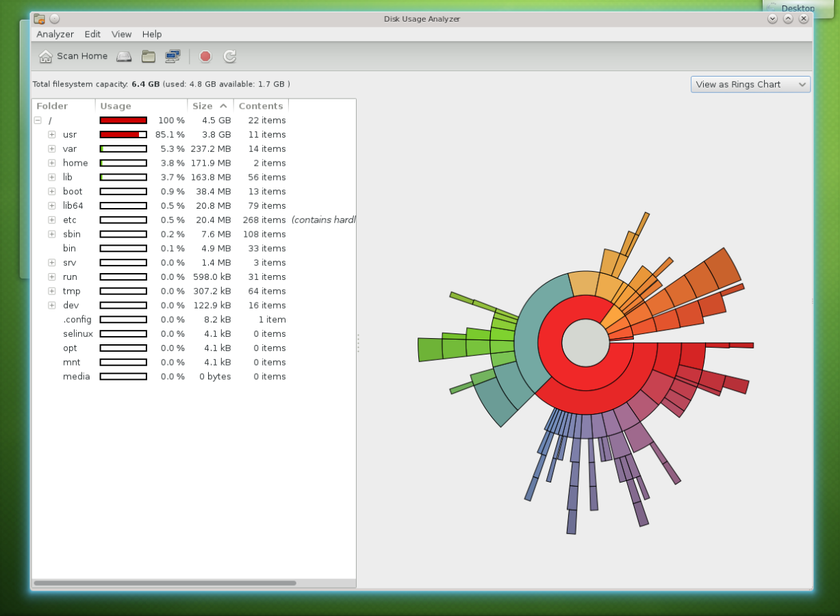Viewport: 840px width, 616px height.
Task: Click Scan Home button
Action: pos(73,57)
